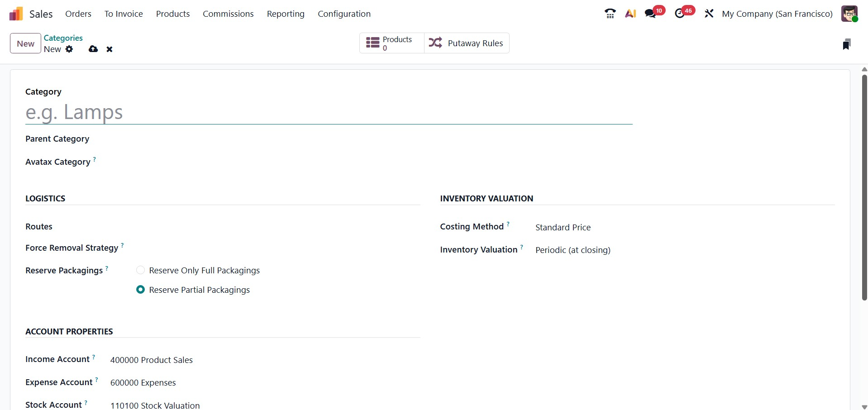Open the gear actions menu
The width and height of the screenshot is (868, 410).
[69, 49]
